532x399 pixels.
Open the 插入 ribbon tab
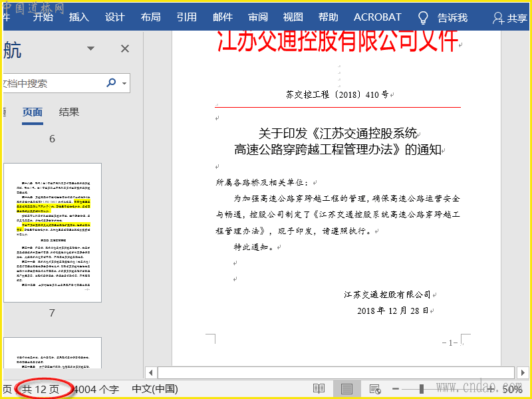[79, 17]
